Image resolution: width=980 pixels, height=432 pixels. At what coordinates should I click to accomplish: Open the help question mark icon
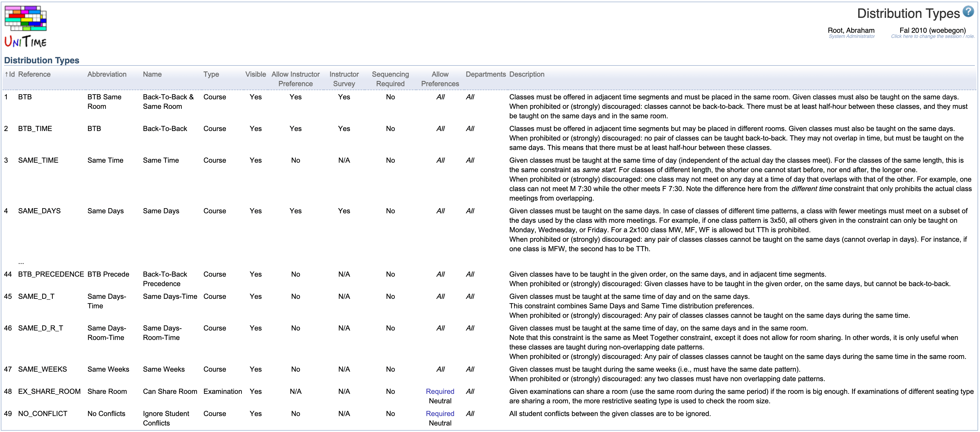tap(968, 11)
